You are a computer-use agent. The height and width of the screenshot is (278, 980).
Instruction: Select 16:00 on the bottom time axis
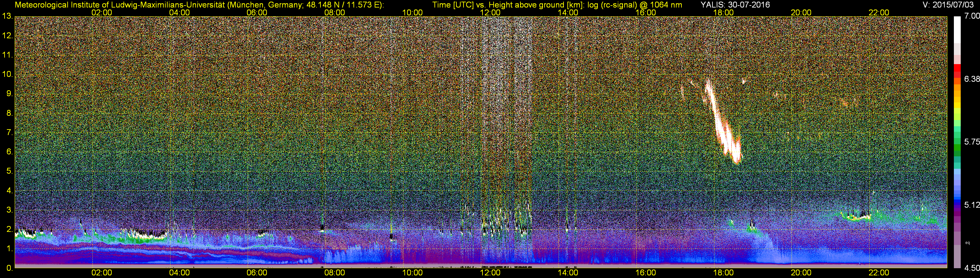coord(646,273)
